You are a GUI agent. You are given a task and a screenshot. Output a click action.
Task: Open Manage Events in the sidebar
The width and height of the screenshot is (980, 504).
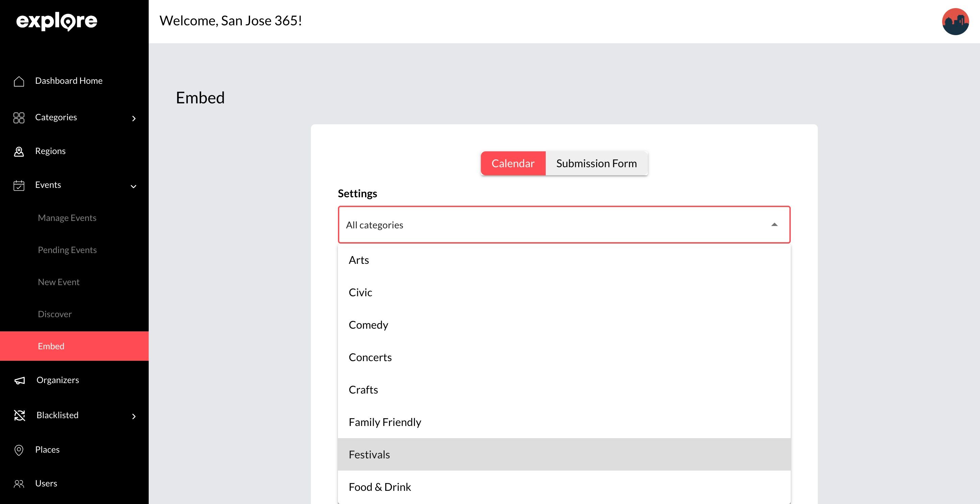pos(67,218)
